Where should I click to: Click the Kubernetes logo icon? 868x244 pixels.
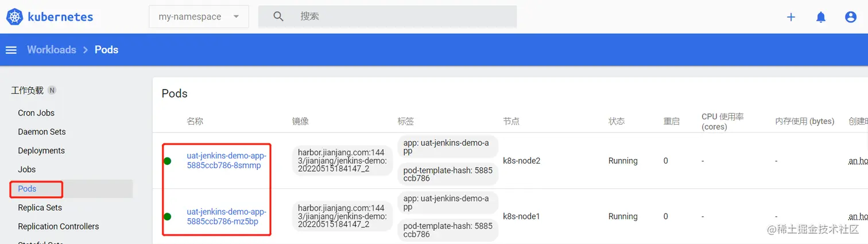[15, 17]
